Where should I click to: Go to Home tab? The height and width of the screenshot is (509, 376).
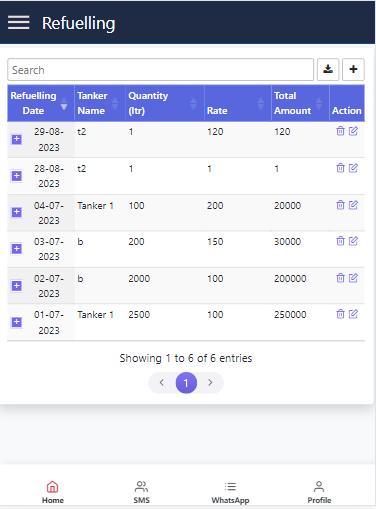[x=53, y=492]
